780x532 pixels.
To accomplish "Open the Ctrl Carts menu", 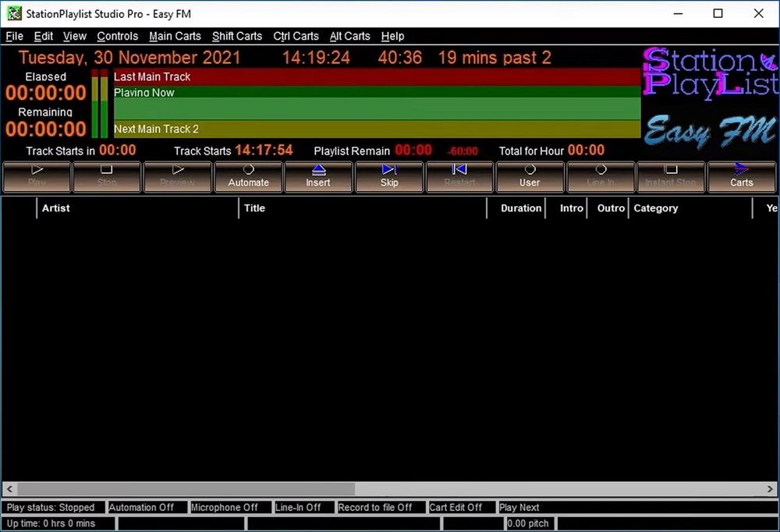I will click(x=296, y=37).
